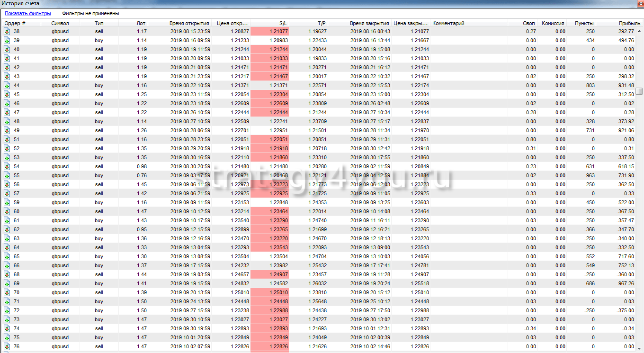The width and height of the screenshot is (644, 353).
Task: Sort table by Время открытия header
Action: [189, 23]
